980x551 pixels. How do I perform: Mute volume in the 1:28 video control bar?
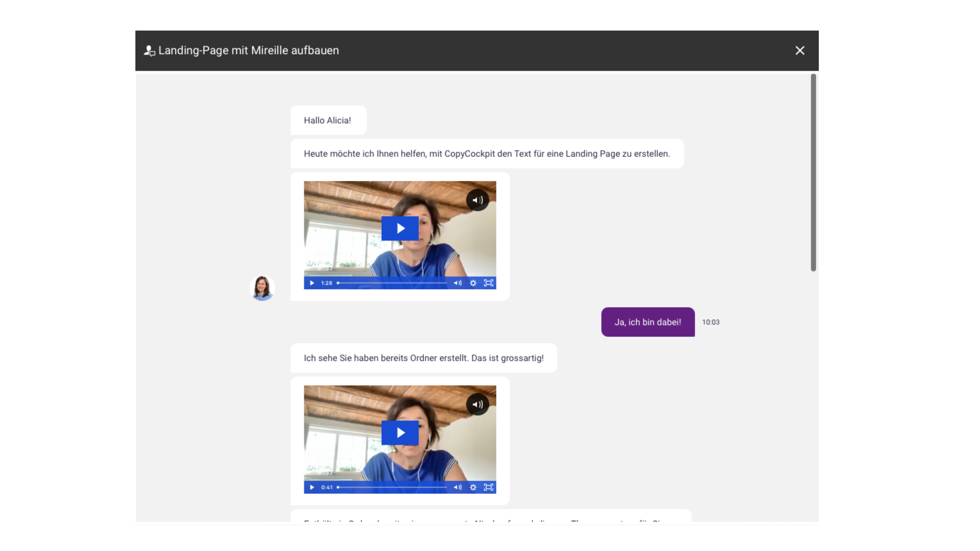pos(458,283)
